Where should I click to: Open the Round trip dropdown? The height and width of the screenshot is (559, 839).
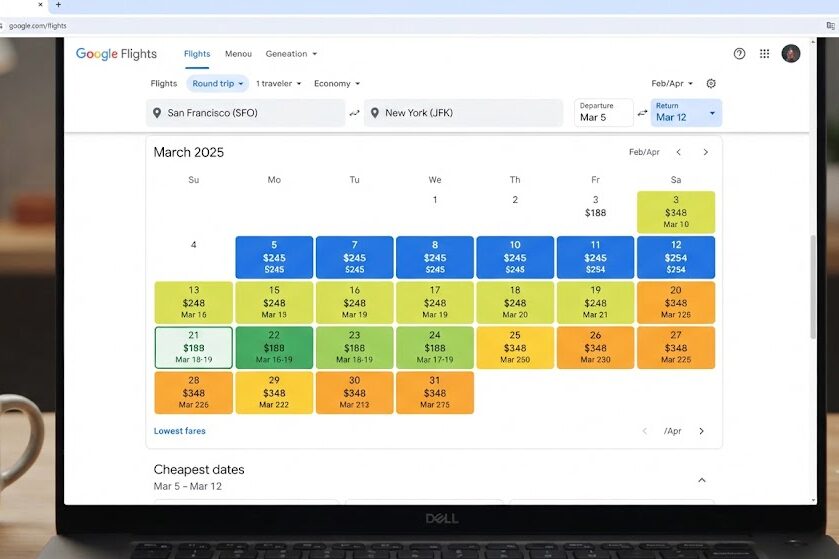coord(217,83)
